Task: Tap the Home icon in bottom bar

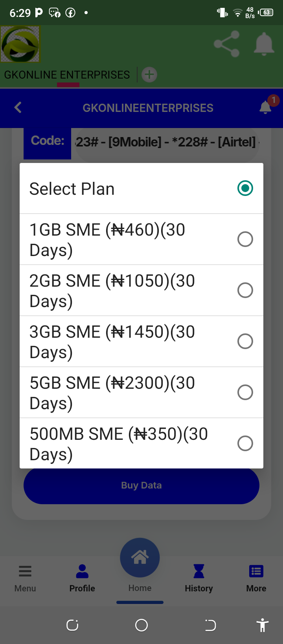Action: pos(140,558)
